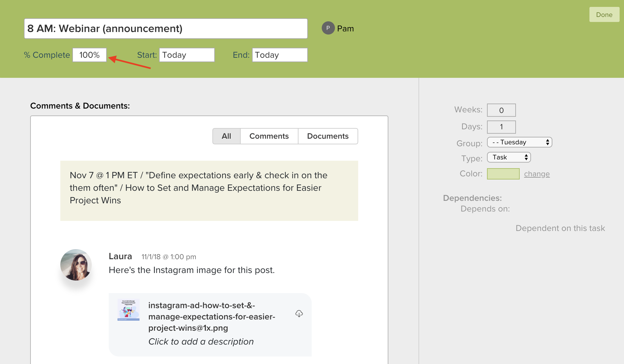
Task: Click the green color swatch
Action: point(503,174)
